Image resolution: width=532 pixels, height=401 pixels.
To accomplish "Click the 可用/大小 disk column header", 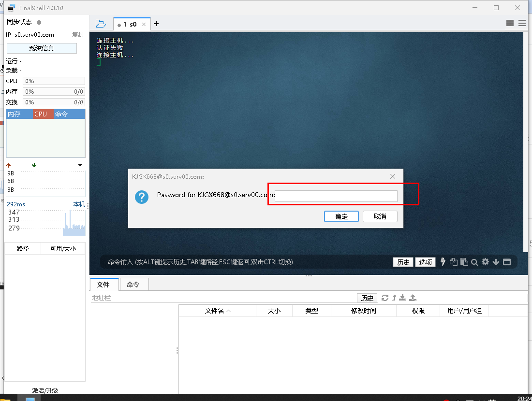I will pos(63,248).
